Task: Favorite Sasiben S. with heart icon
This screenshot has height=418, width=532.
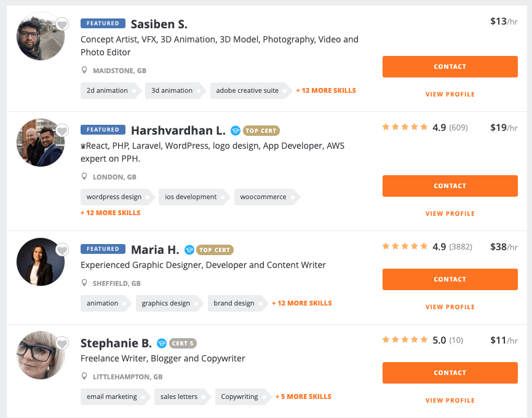Action: click(62, 25)
